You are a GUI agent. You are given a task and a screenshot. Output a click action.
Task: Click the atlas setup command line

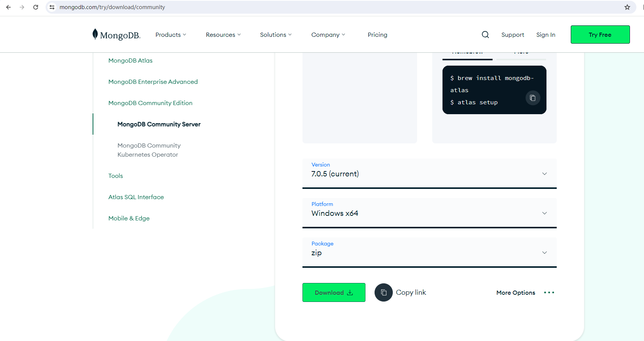tap(474, 102)
